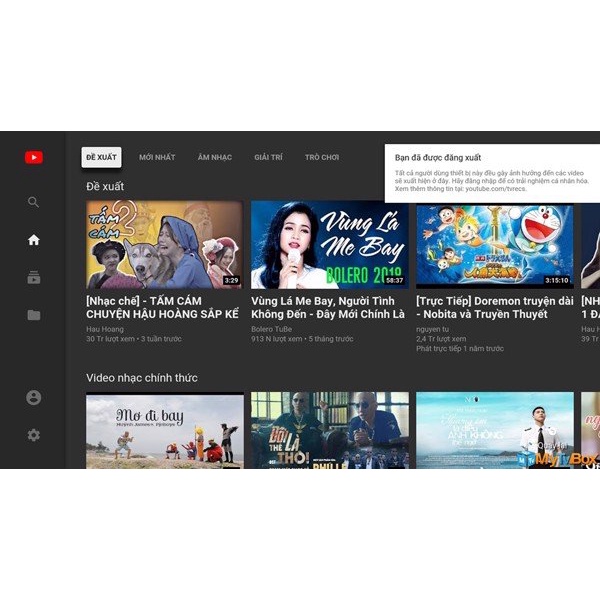Open the TRÒ CHƠI tab
Image resolution: width=600 pixels, height=600 pixels.
click(322, 158)
